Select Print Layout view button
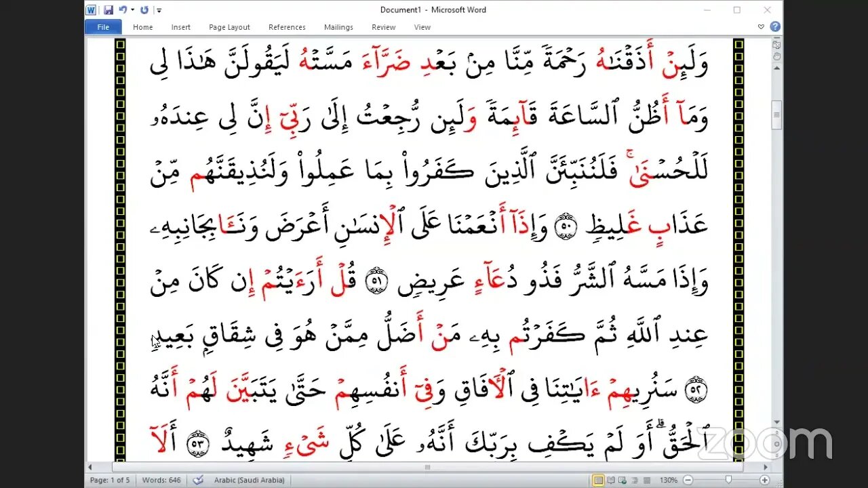868x488 pixels. click(598, 480)
